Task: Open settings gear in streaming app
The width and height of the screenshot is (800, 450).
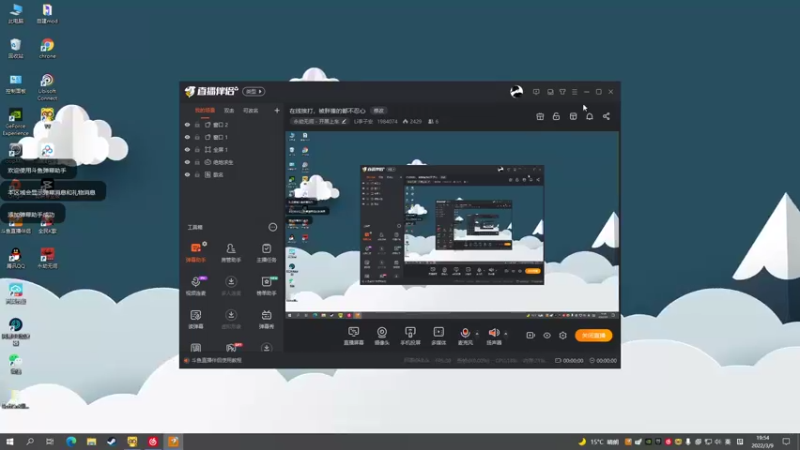Action: tap(563, 335)
